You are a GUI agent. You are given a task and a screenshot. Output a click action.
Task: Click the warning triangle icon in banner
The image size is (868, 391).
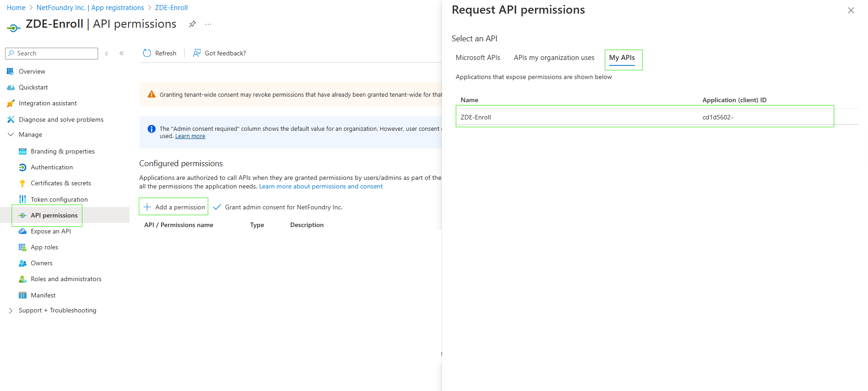[x=152, y=94]
